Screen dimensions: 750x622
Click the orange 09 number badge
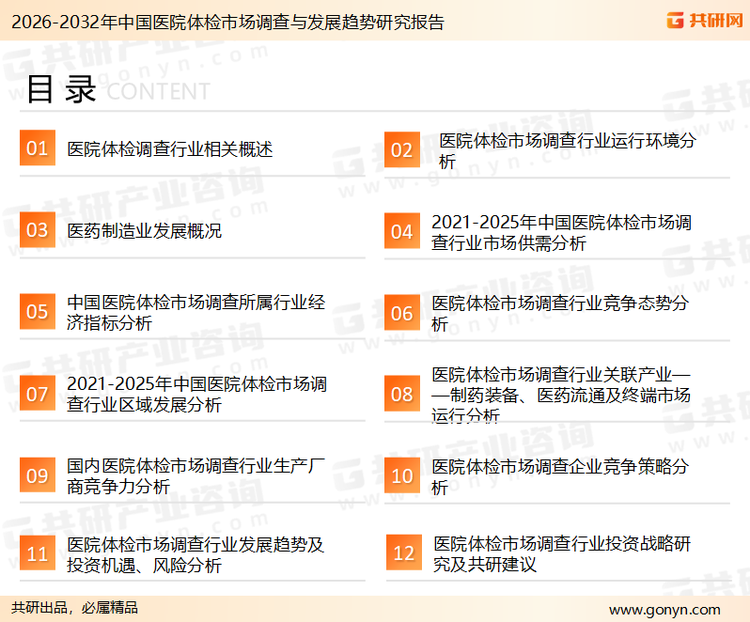37,475
